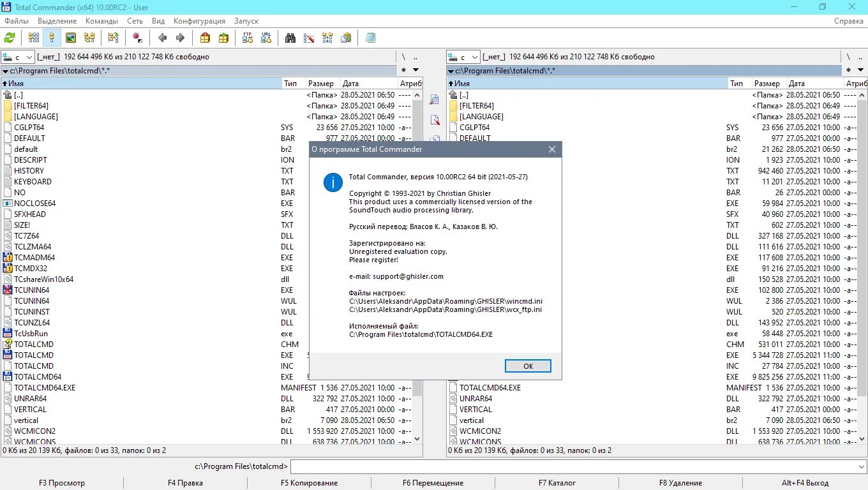Open the FTP connect toolbar icon
This screenshot has width=868, height=490.
pyautogui.click(x=248, y=38)
